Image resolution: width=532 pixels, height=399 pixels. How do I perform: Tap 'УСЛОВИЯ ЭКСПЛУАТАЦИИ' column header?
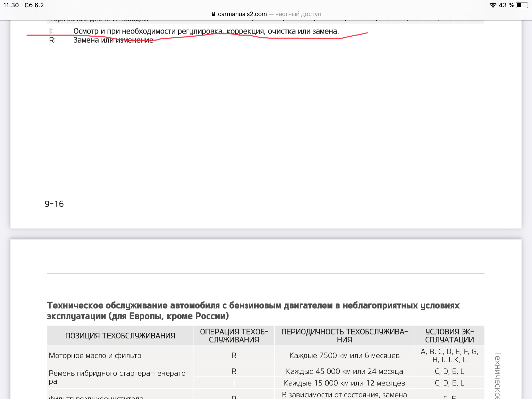click(449, 336)
